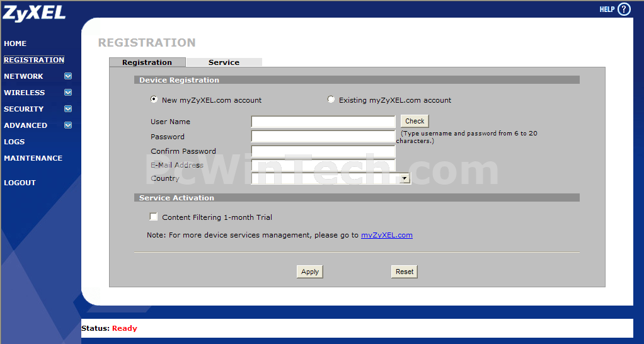Open LOGS in sidebar
The height and width of the screenshot is (344, 644).
pos(14,142)
